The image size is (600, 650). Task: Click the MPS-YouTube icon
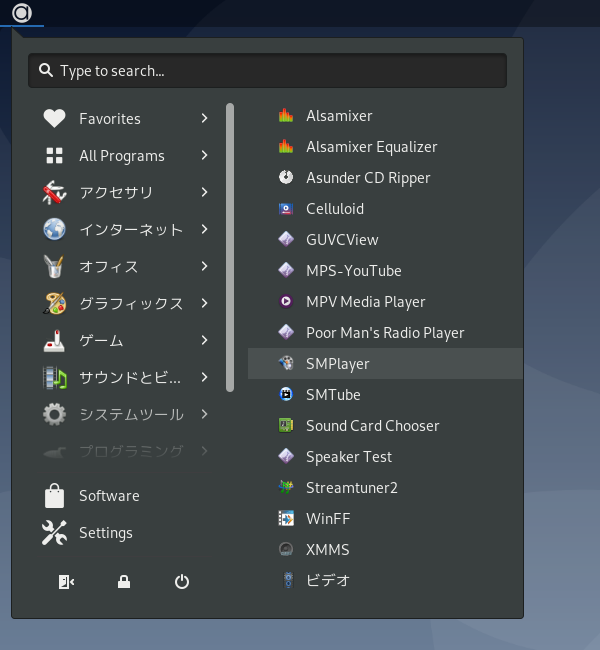pyautogui.click(x=286, y=270)
